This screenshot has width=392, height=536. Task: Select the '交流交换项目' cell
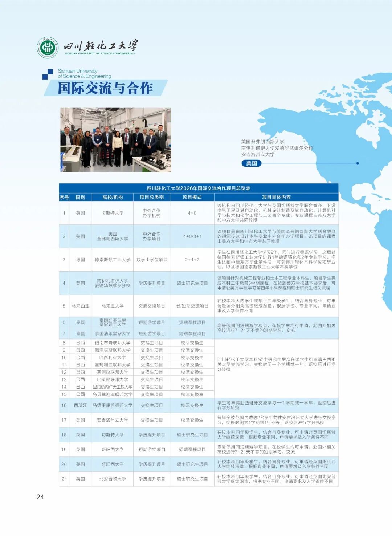coord(152,306)
